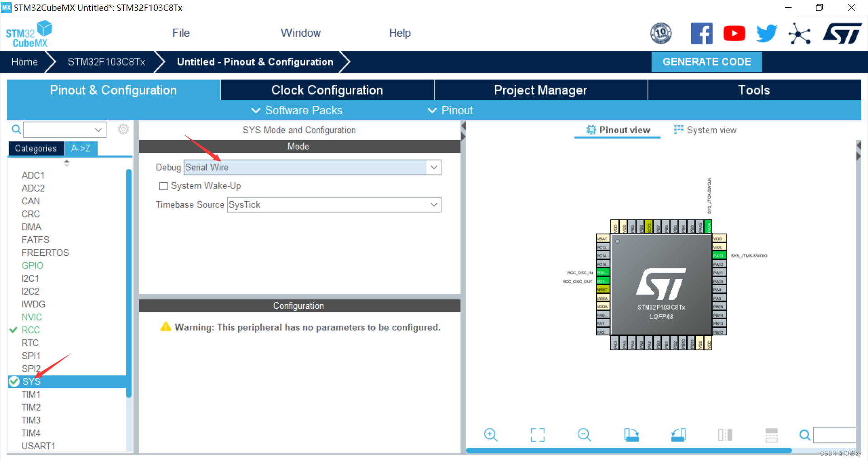Open the YouTube icon link
868x461 pixels.
click(x=734, y=33)
